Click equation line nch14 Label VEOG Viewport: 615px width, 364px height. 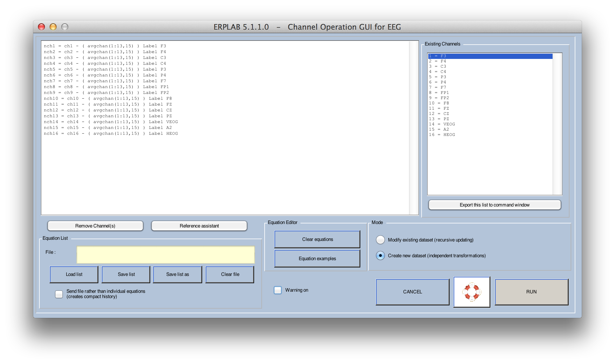coord(111,122)
